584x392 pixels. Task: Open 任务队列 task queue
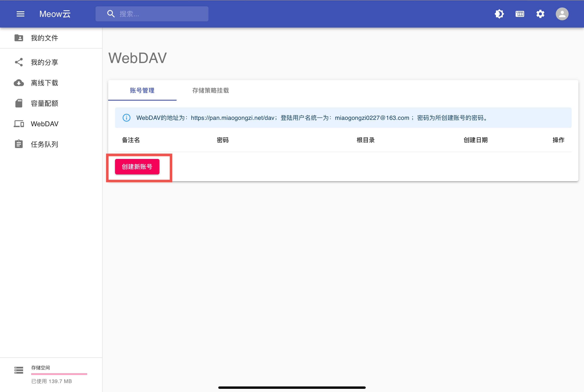44,144
